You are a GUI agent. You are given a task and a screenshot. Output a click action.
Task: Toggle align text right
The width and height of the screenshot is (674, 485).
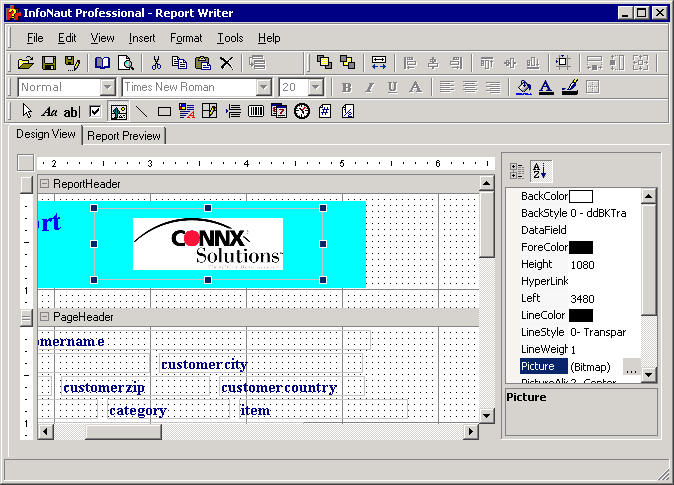coord(493,87)
